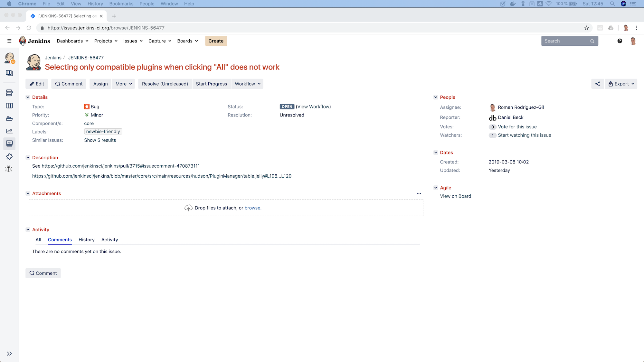Click the help question mark icon
This screenshot has width=644, height=362.
tap(620, 41)
